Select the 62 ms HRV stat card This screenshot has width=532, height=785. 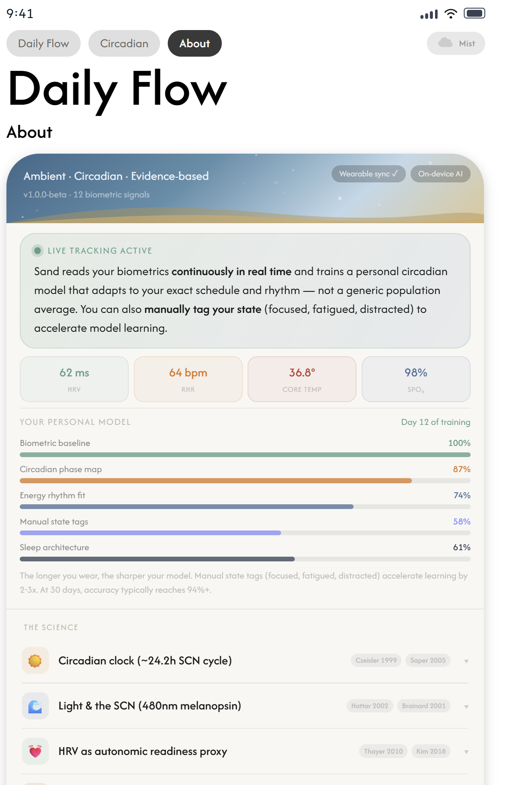click(x=74, y=379)
